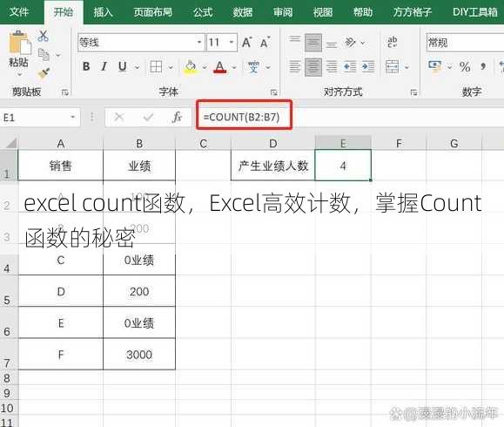Click the Wrap Text icon
Viewport: 504px width, 427px height.
(x=392, y=42)
